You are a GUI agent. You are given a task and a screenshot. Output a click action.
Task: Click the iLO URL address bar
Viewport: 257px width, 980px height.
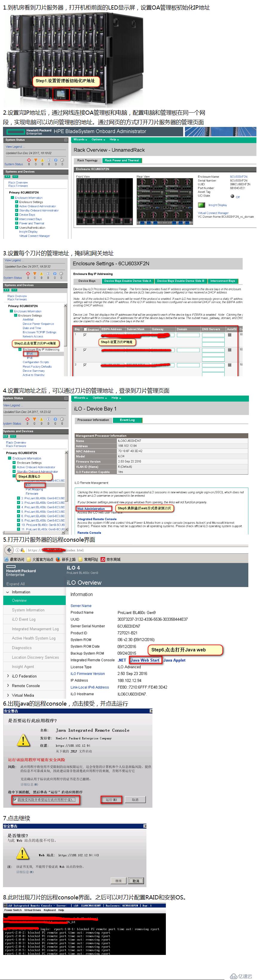point(137,550)
